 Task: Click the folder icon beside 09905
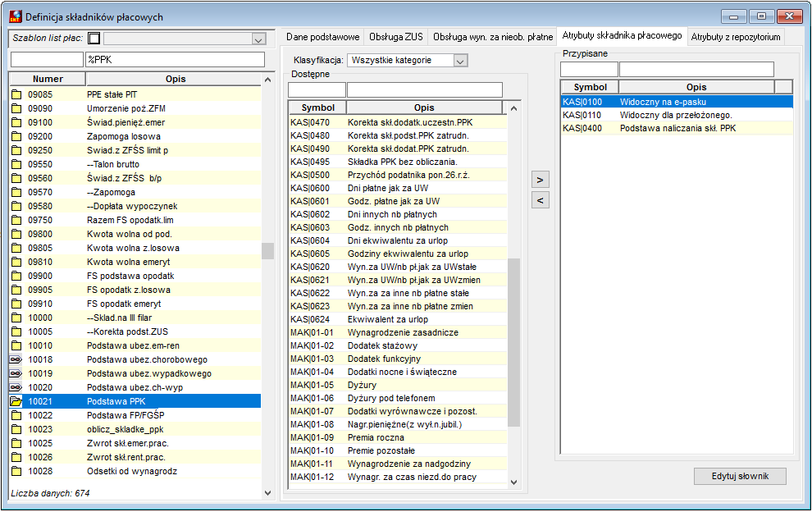click(x=16, y=290)
